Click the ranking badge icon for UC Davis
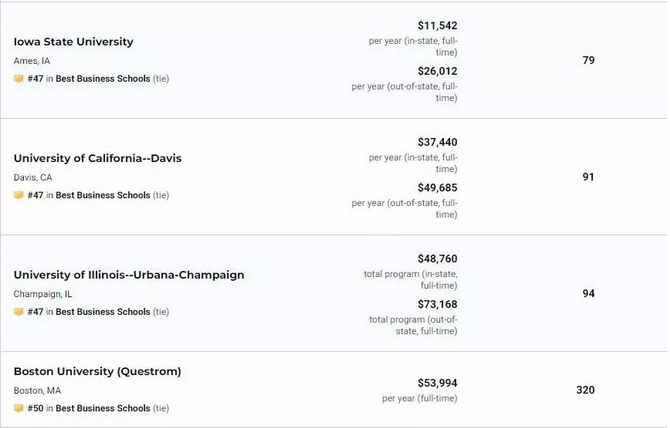The width and height of the screenshot is (670, 428). coord(18,195)
